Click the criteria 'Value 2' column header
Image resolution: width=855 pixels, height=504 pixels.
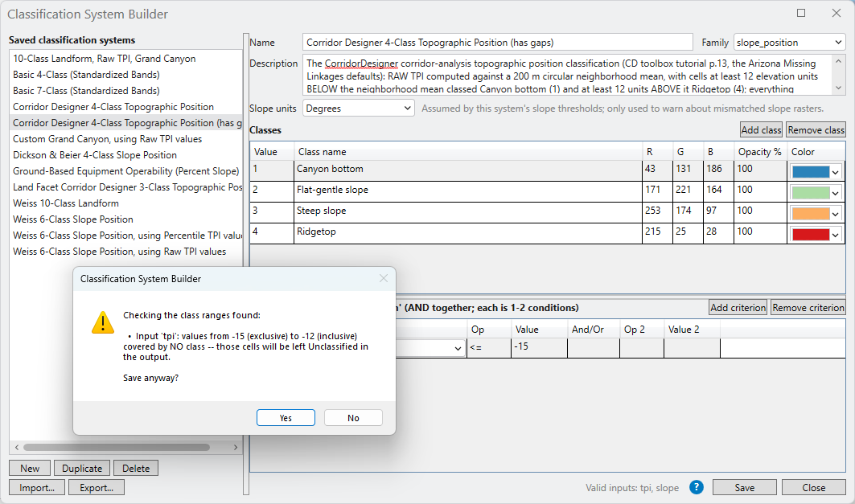pos(692,329)
